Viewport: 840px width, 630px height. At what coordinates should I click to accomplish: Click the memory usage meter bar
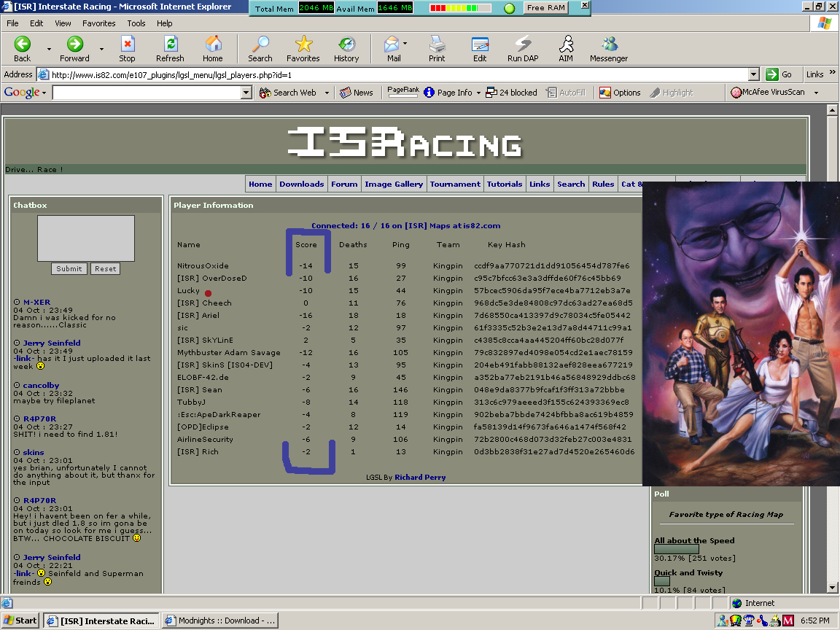(460, 8)
